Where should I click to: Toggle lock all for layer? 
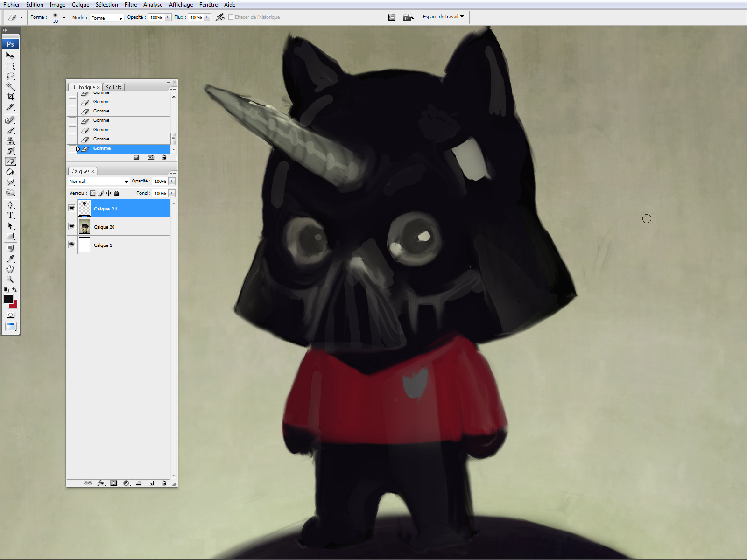point(117,193)
